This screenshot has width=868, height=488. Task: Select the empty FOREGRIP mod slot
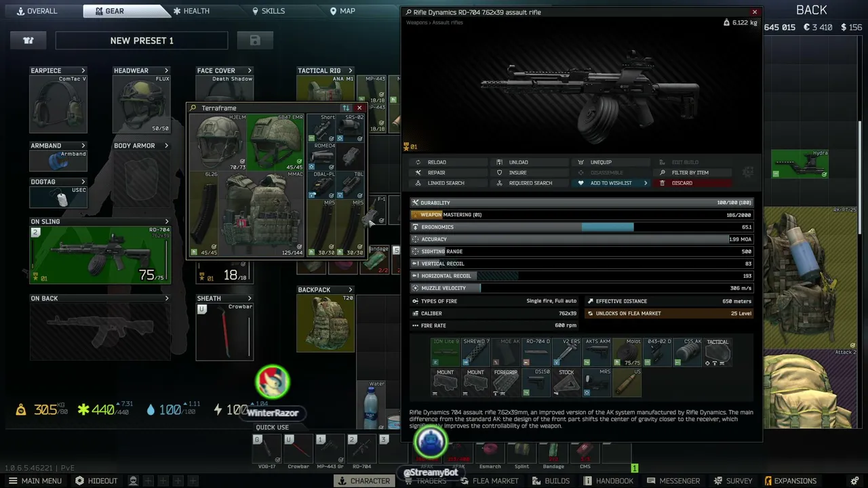click(x=506, y=382)
